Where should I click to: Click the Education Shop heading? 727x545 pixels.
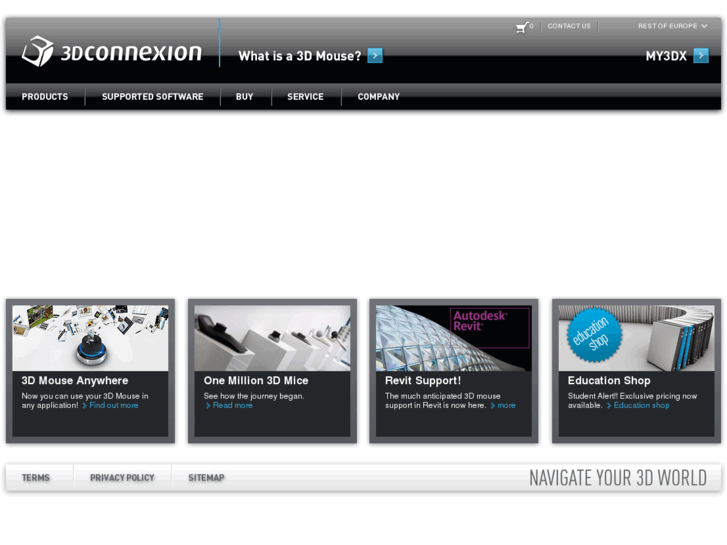click(x=609, y=380)
